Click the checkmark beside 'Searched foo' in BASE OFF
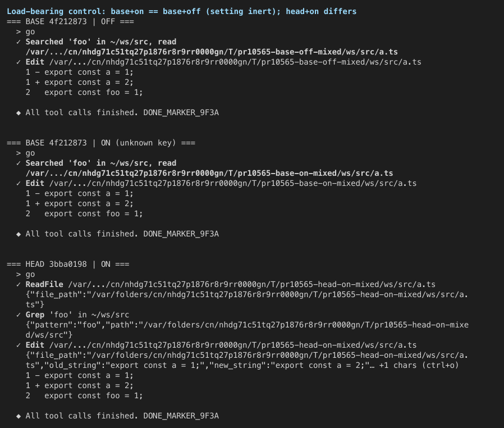This screenshot has width=504, height=428. (19, 42)
